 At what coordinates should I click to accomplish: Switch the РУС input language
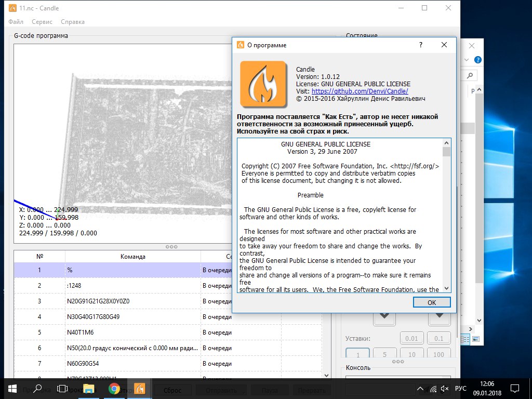(x=460, y=389)
